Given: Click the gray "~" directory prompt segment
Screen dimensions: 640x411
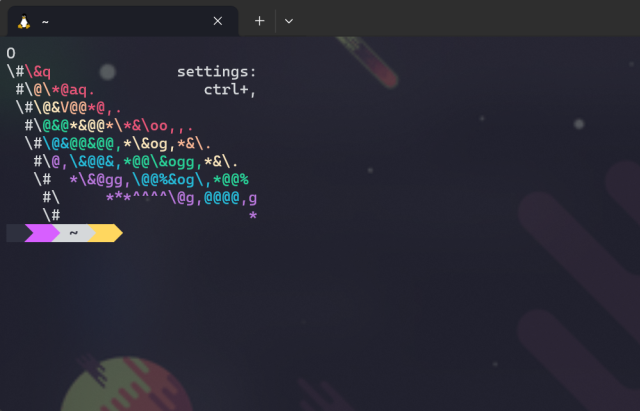Looking at the screenshot, I should coord(74,233).
